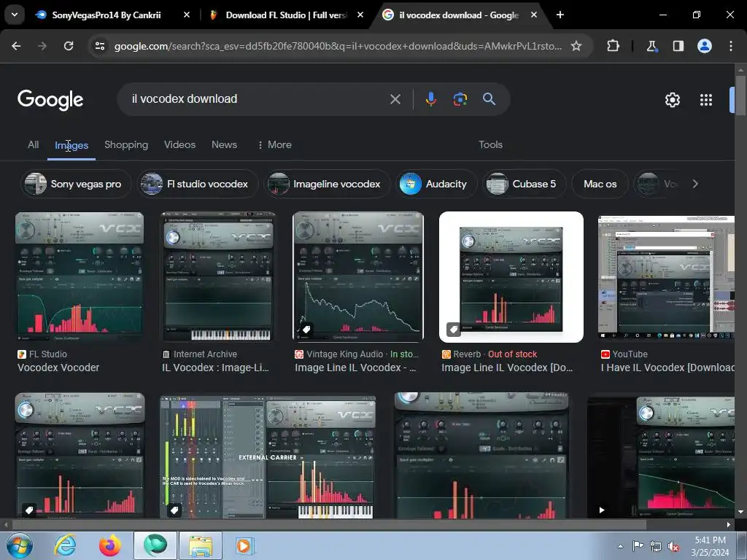
Task: Filter by Audacity chip
Action: point(436,184)
